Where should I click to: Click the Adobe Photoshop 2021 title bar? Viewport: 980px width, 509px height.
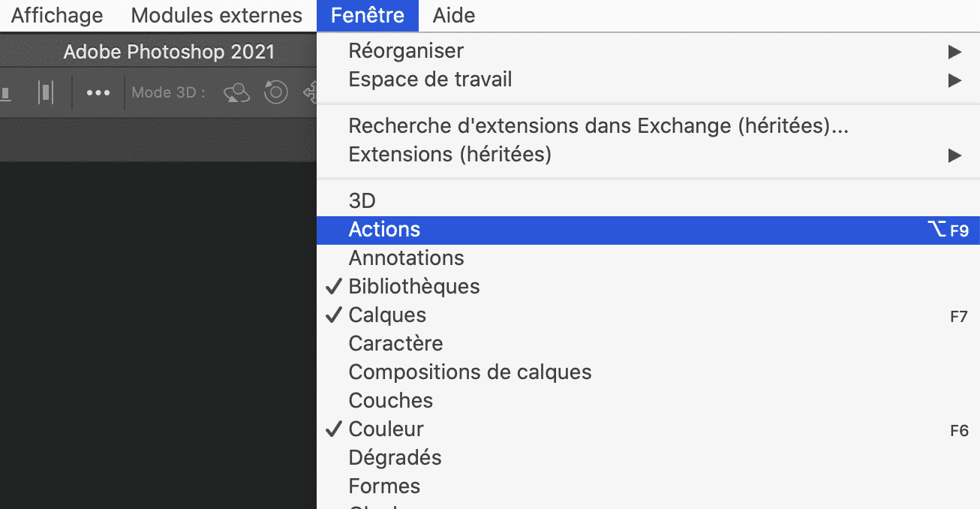point(169,52)
